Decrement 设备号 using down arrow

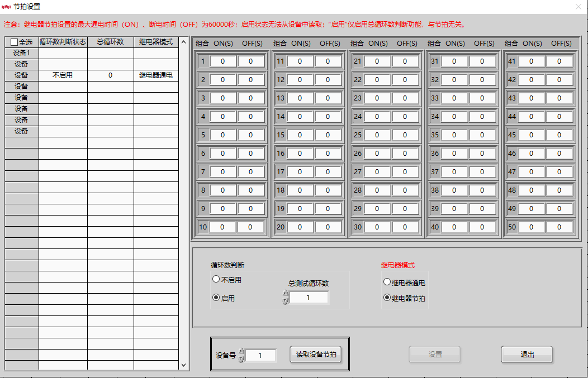241,358
